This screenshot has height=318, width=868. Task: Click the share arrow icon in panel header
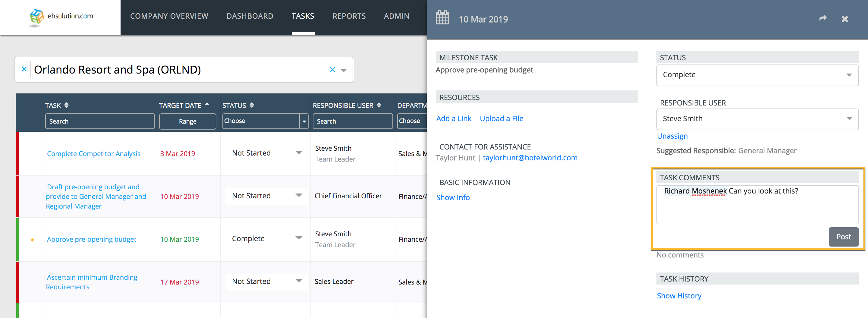(823, 19)
